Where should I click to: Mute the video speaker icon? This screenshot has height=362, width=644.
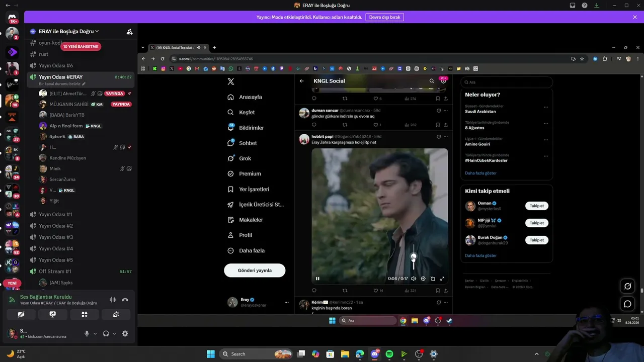click(414, 279)
